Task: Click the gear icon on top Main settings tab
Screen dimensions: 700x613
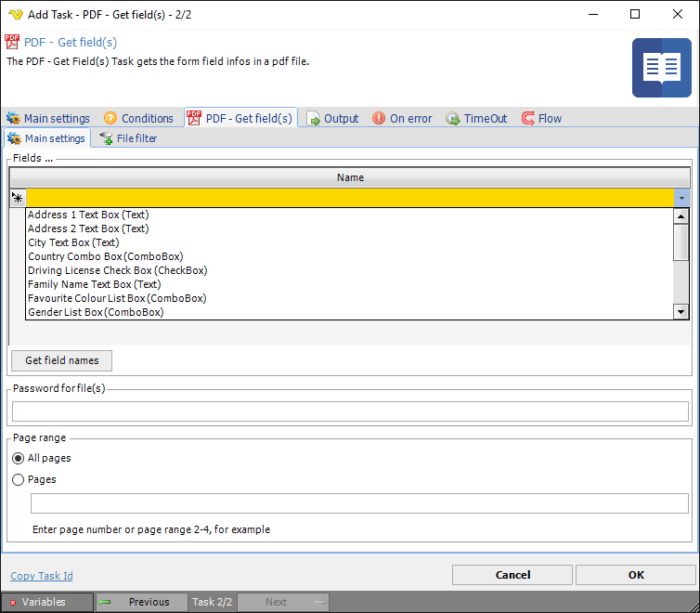Action: click(x=13, y=118)
